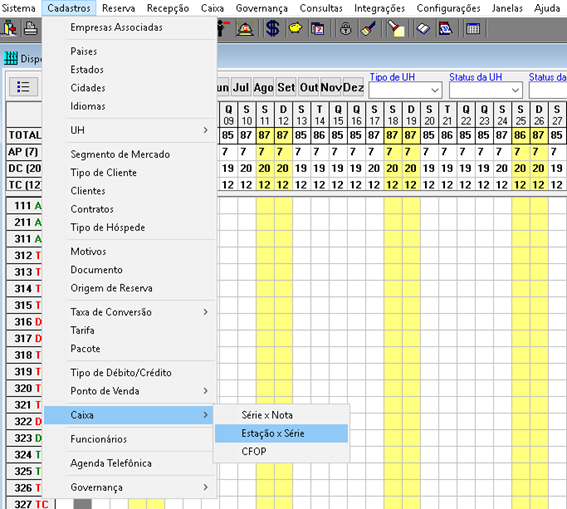567x509 pixels.
Task: Choose Cidades from Cadastros menu
Action: (129, 88)
